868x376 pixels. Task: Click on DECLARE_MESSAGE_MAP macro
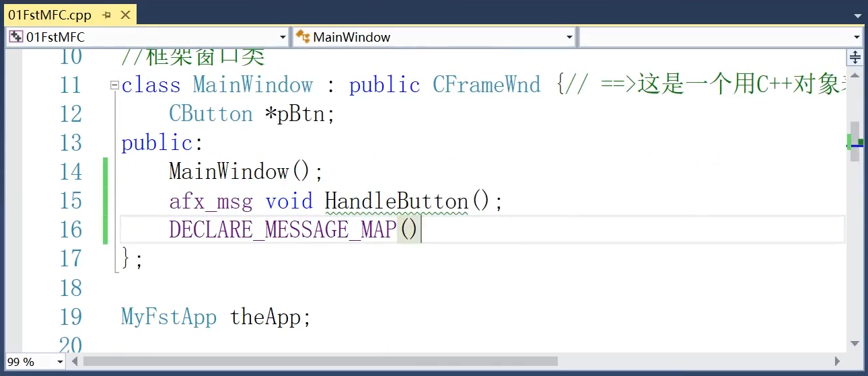(x=283, y=229)
